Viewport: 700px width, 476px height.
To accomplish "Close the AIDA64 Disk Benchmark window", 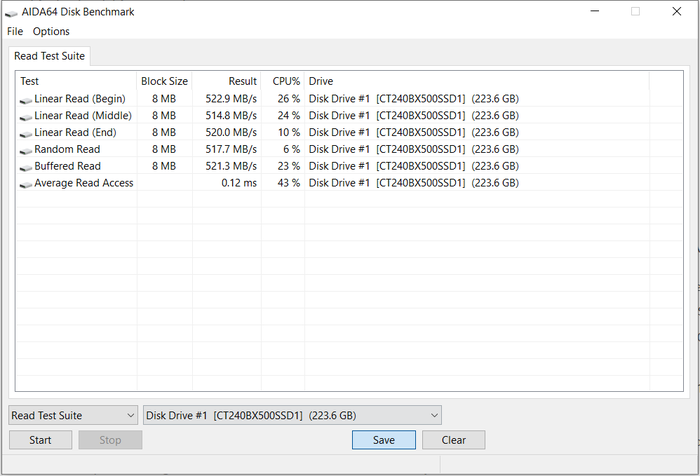I will (x=676, y=11).
